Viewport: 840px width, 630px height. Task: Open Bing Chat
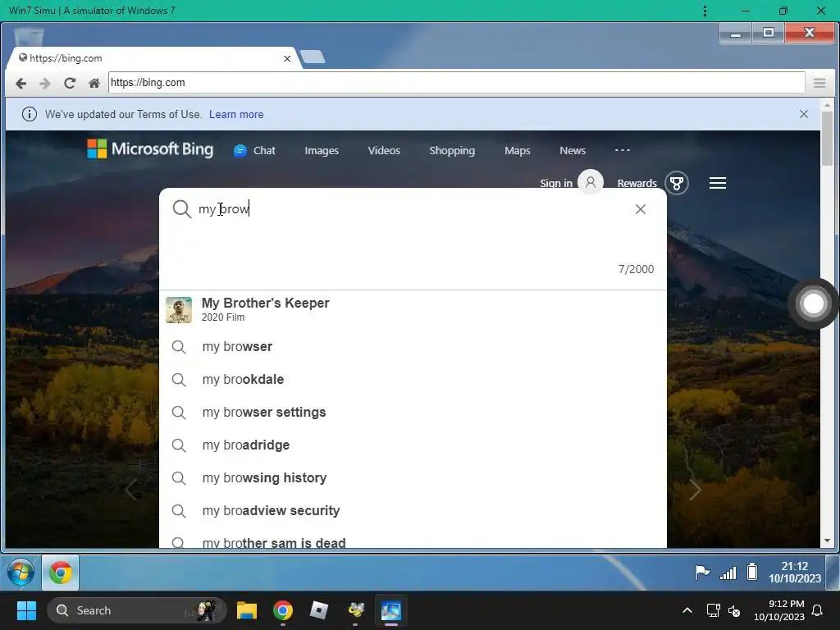255,151
